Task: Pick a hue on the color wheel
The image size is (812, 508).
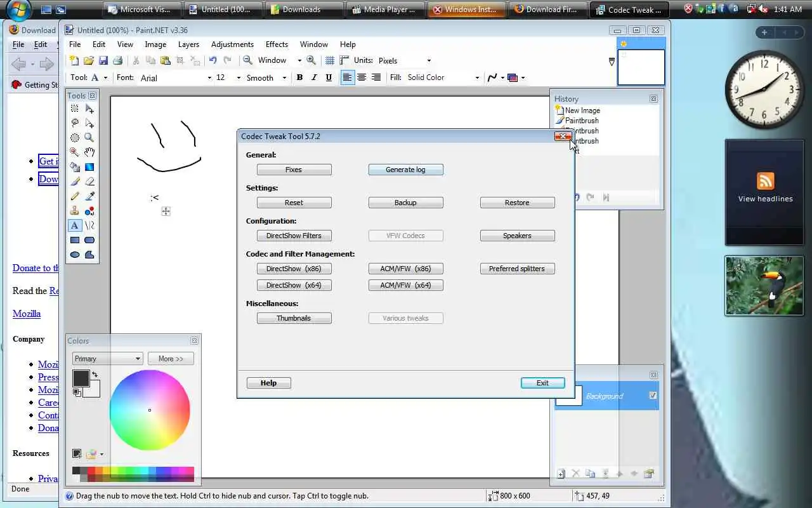Action: coord(150,410)
